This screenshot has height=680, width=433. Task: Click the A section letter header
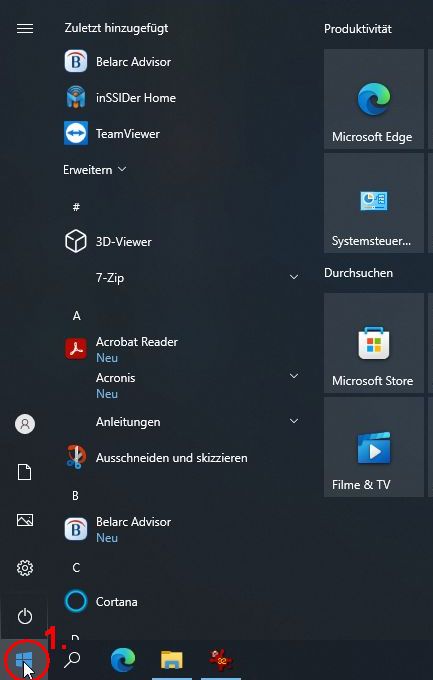point(76,316)
